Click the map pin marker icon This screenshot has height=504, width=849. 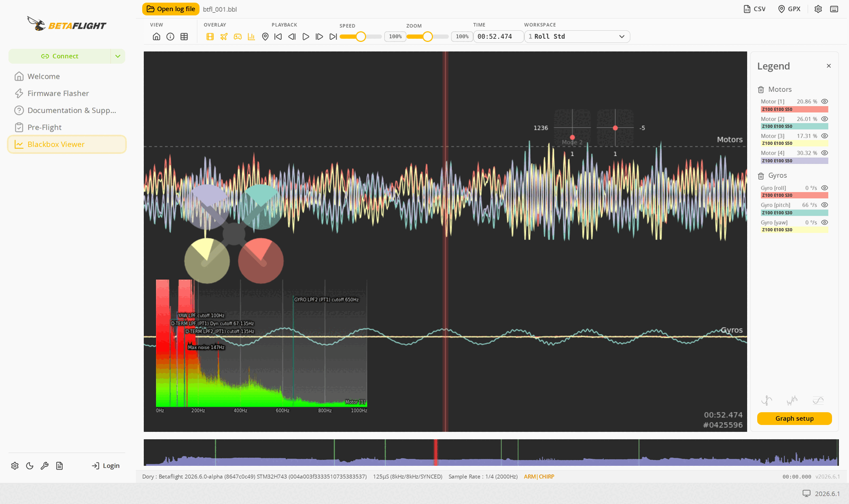coord(265,37)
